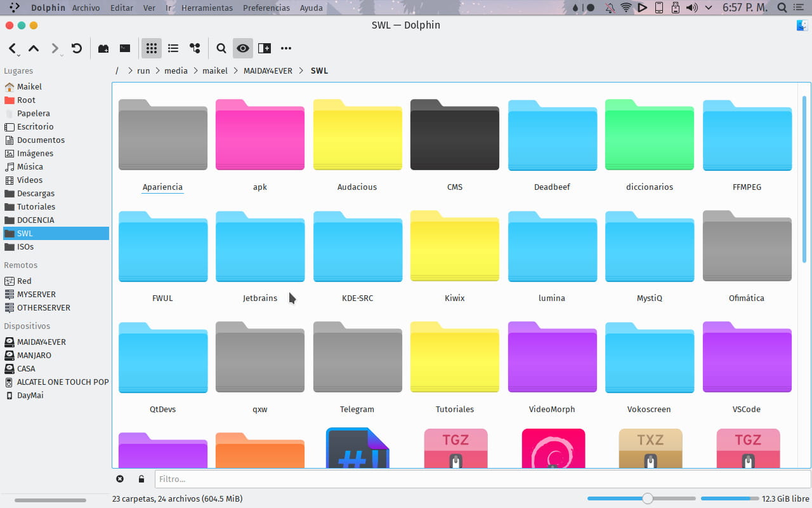Screen dimensions: 812x508
Task: Open the volume tray icon
Action: pos(691,8)
